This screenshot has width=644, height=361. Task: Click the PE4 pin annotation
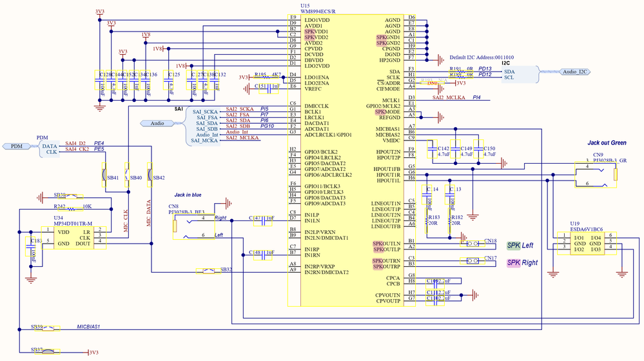pyautogui.click(x=99, y=143)
